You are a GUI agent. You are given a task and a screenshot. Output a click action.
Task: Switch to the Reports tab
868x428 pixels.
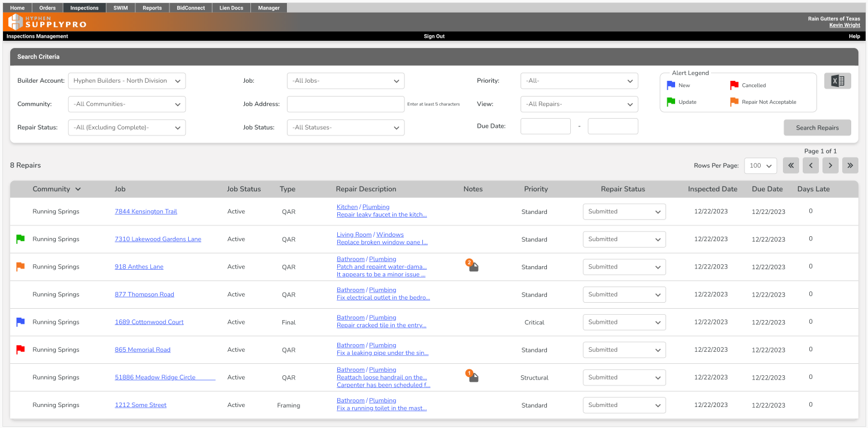152,7
